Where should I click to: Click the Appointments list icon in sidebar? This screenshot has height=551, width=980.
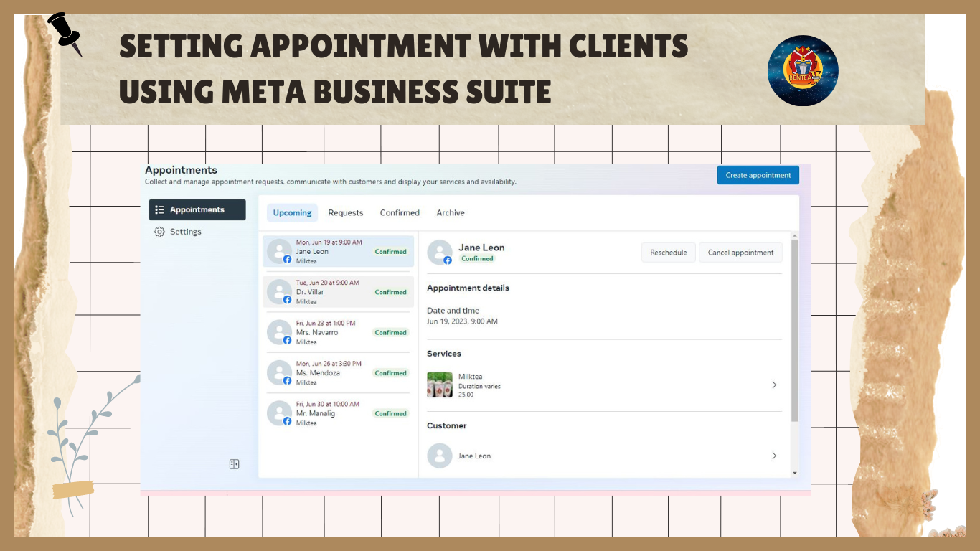click(159, 209)
